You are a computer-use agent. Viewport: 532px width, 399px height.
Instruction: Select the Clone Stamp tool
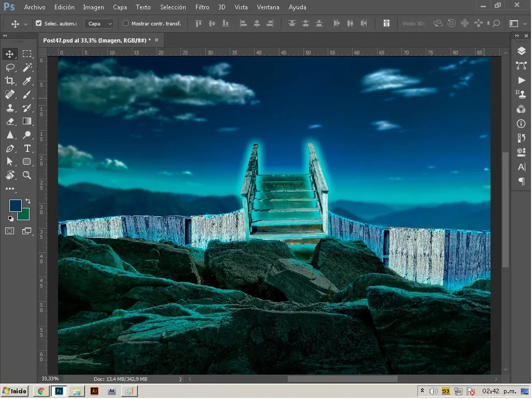click(x=10, y=108)
